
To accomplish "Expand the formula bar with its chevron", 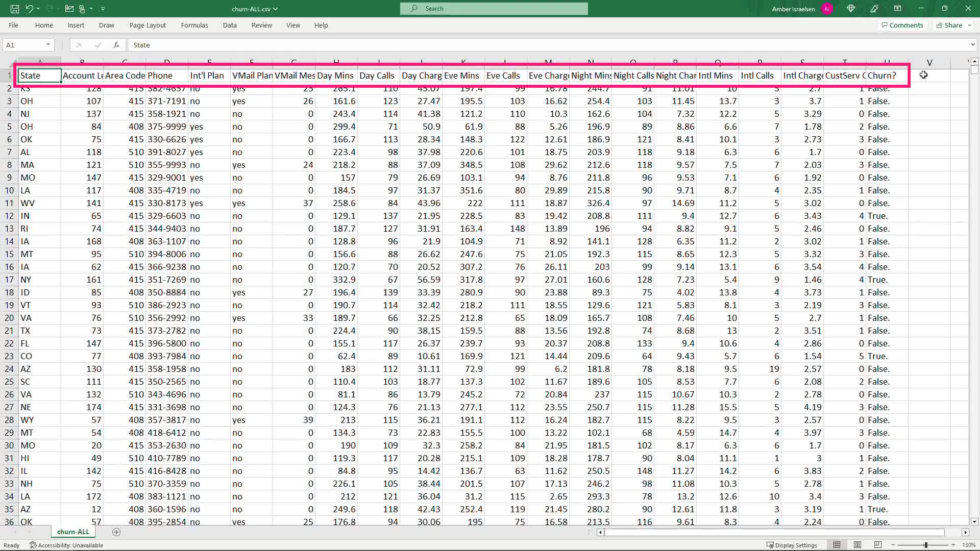I will point(972,45).
